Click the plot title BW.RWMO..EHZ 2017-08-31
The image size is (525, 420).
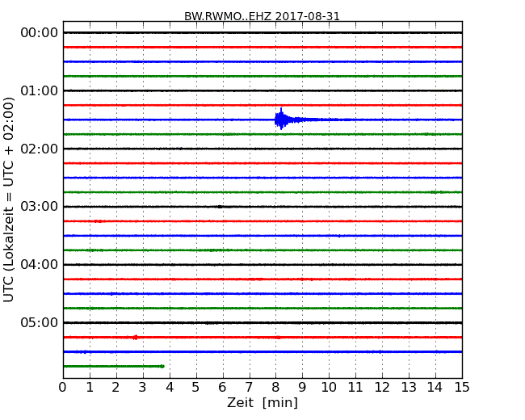coord(262,16)
